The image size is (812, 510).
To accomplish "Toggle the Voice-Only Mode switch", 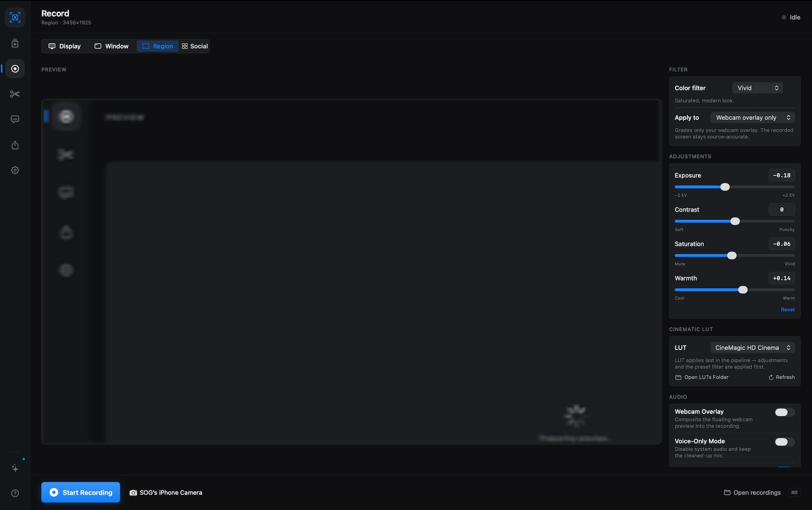I will (785, 442).
